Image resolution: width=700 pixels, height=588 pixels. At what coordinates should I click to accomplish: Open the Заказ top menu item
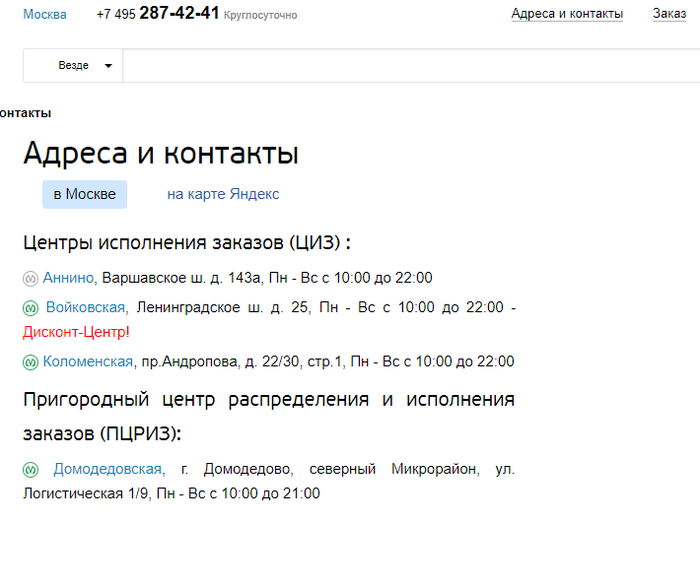click(x=669, y=14)
